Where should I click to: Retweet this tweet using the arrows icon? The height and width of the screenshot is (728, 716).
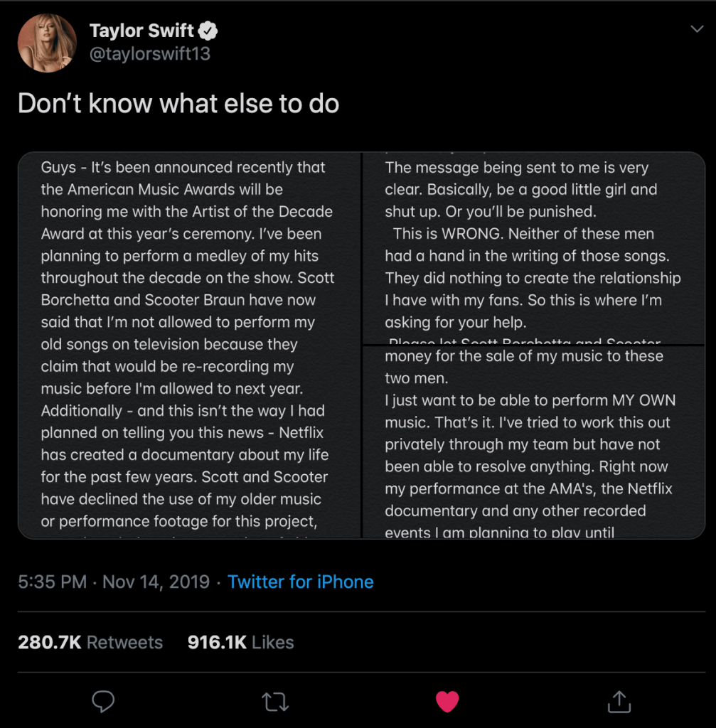point(275,702)
